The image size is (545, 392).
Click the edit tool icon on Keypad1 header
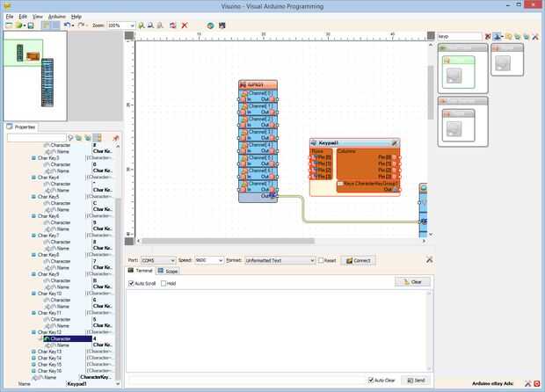395,143
